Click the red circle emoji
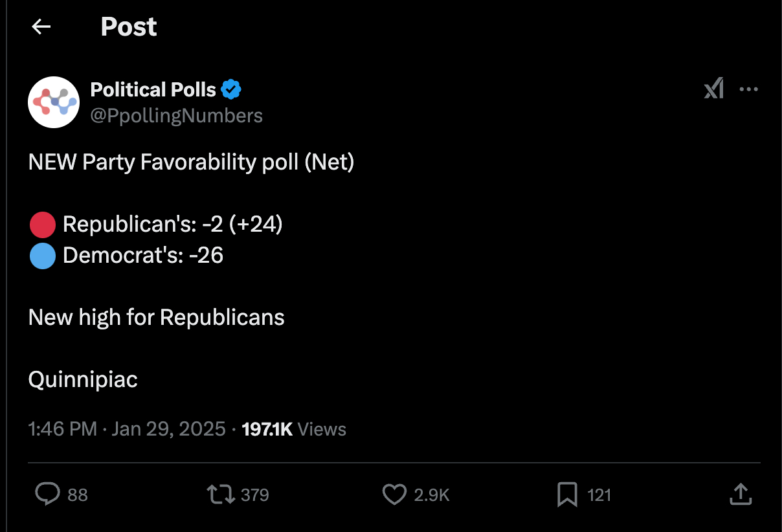 43,225
